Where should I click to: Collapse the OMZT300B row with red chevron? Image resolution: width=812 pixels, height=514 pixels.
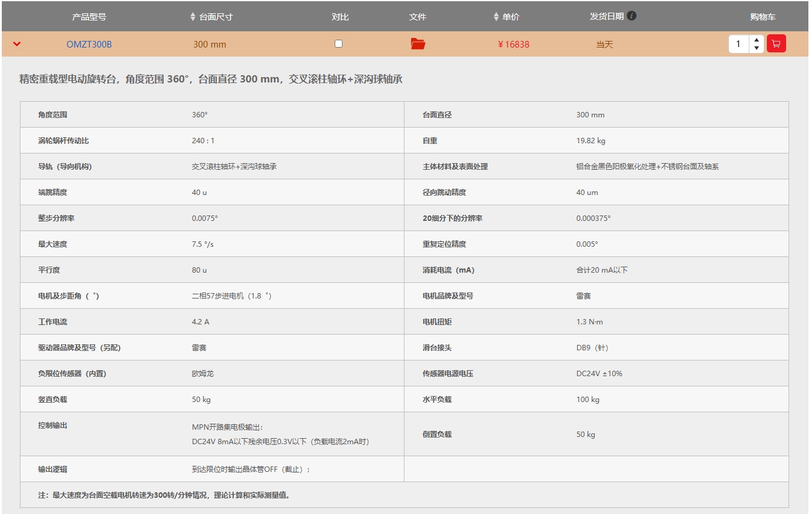17,44
